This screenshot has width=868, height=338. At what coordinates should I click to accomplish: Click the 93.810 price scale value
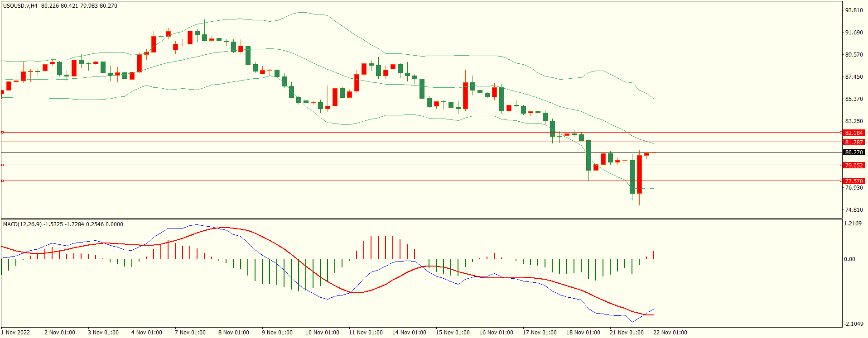point(854,10)
